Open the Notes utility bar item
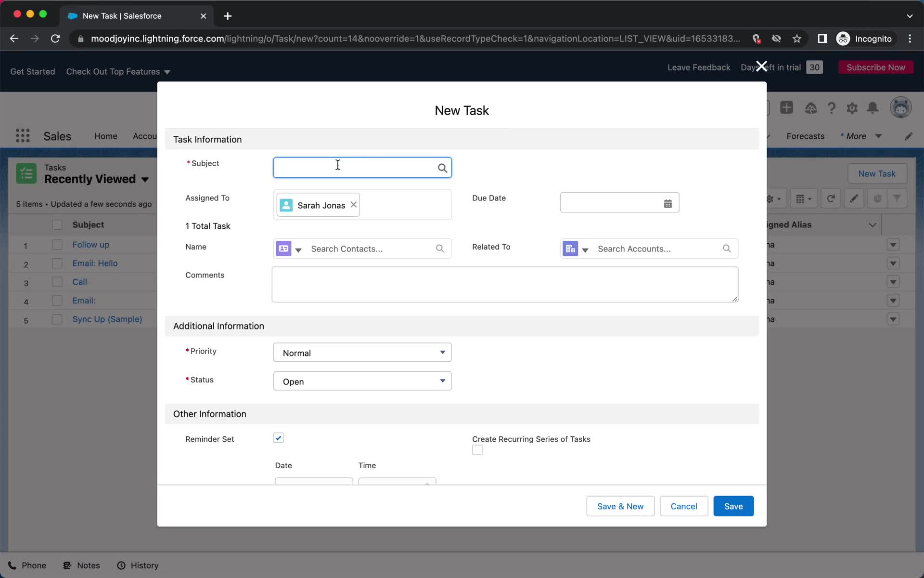Image resolution: width=924 pixels, height=578 pixels. (82, 565)
